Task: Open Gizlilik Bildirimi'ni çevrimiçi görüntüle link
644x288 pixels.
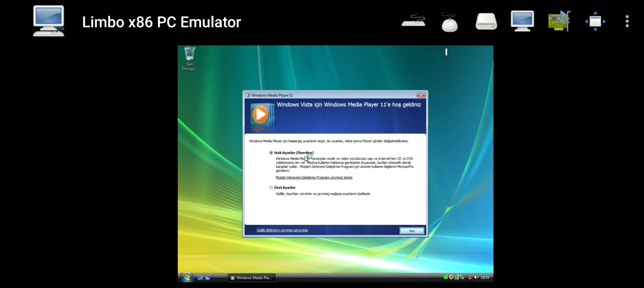Action: point(282,230)
